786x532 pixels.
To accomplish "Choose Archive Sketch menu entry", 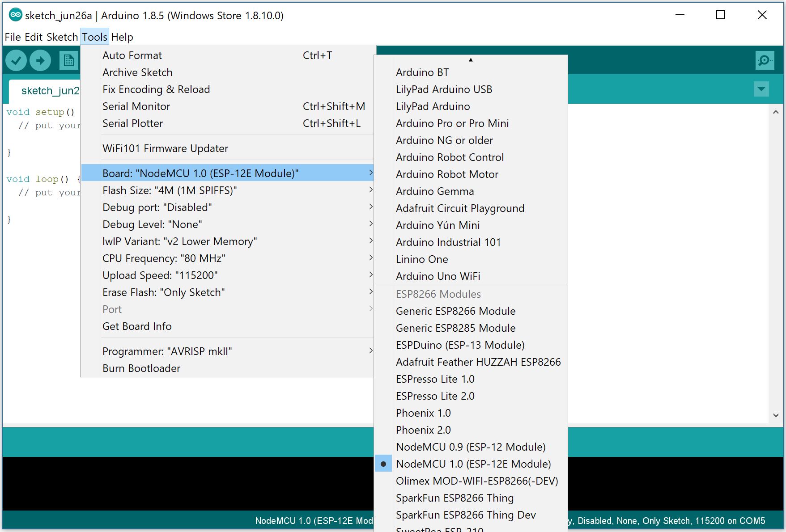I will tap(227, 72).
